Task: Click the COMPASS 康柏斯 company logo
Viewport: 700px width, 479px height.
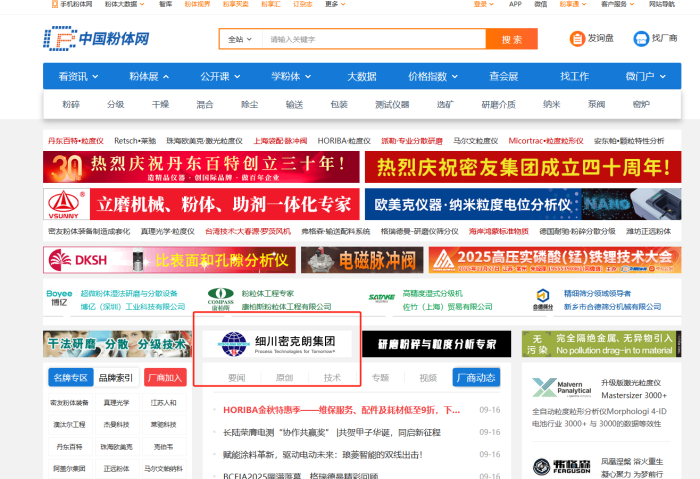Action: tap(220, 300)
